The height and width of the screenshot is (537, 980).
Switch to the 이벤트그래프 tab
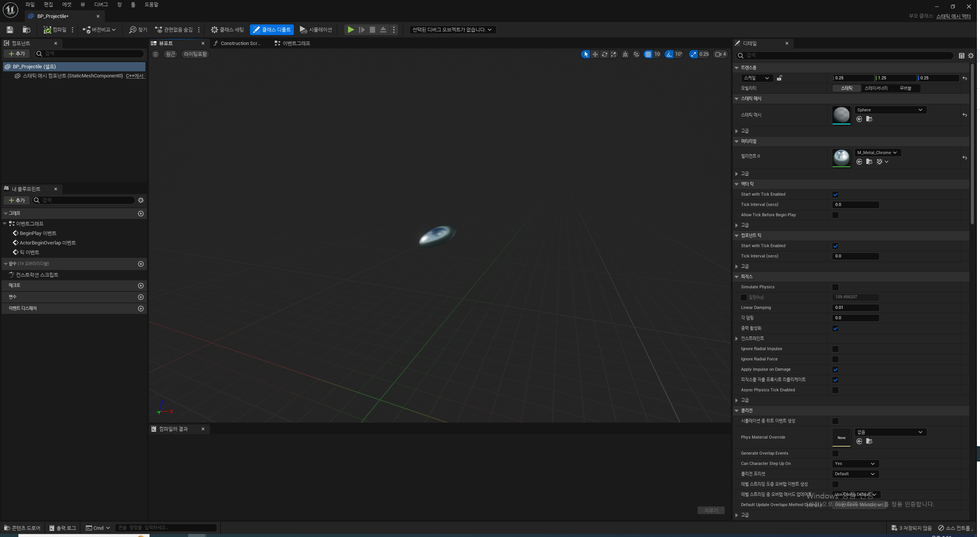click(x=296, y=43)
